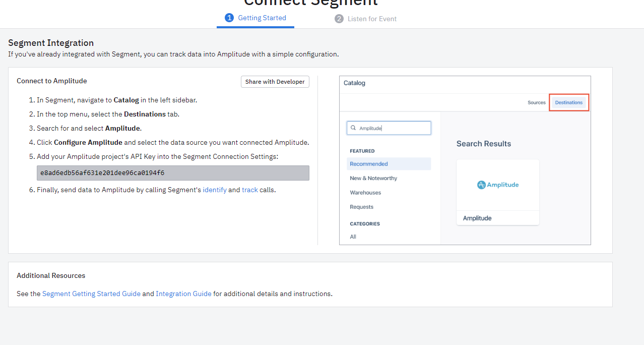Select the API key field
The height and width of the screenshot is (345, 644).
tap(173, 173)
